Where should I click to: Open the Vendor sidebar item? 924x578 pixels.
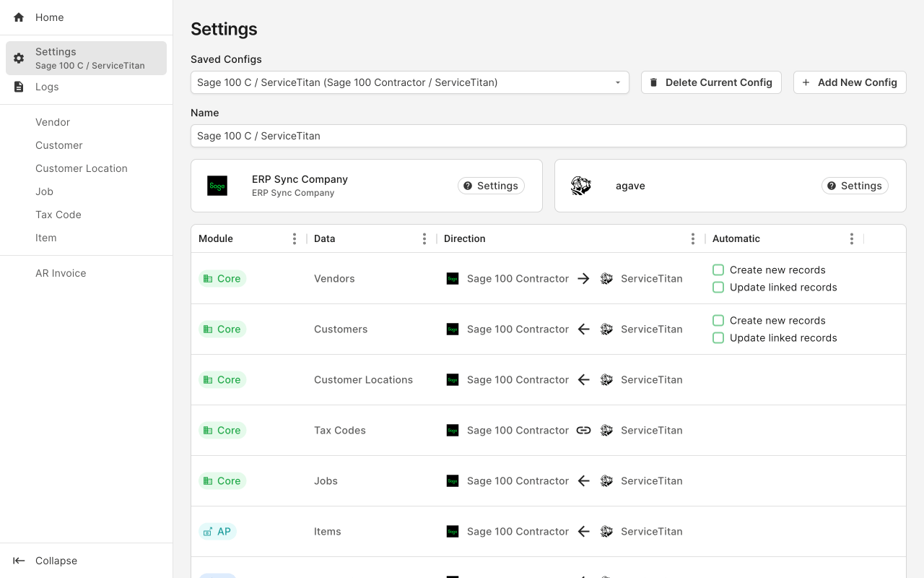tap(86, 122)
